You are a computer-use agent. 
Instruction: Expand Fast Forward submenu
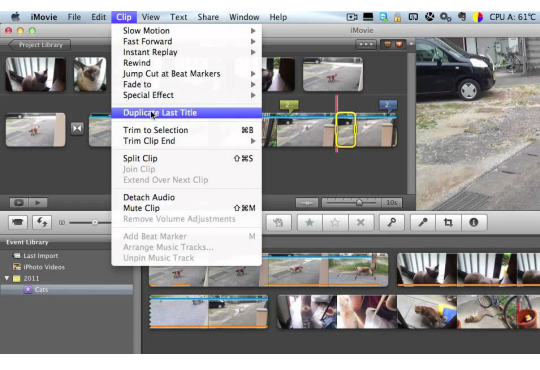(253, 41)
